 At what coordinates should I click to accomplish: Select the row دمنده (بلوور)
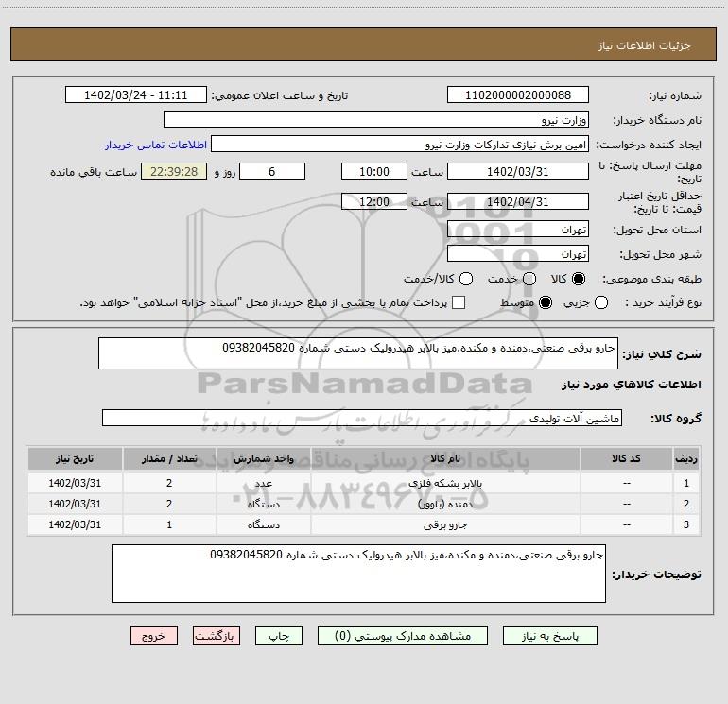[364, 504]
